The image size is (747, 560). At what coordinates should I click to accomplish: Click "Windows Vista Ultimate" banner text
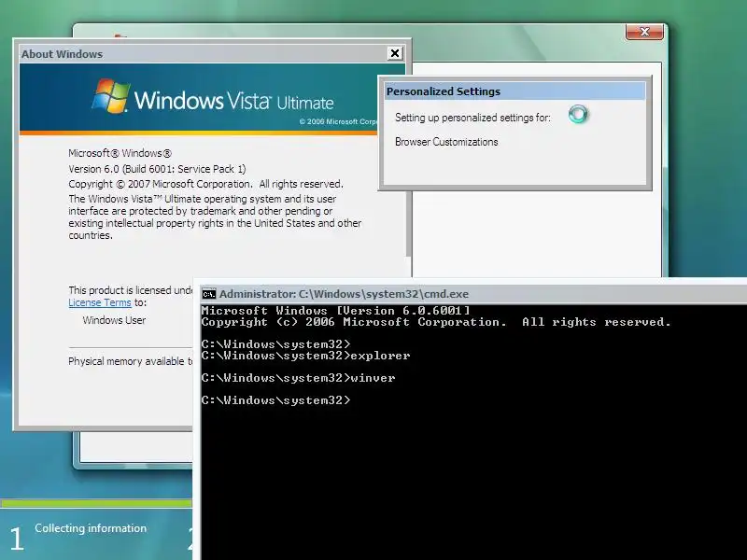(x=234, y=101)
